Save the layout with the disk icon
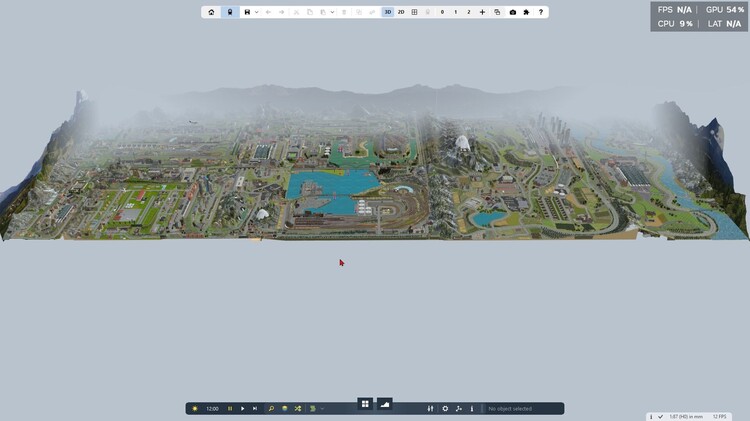The image size is (750, 421). (247, 12)
